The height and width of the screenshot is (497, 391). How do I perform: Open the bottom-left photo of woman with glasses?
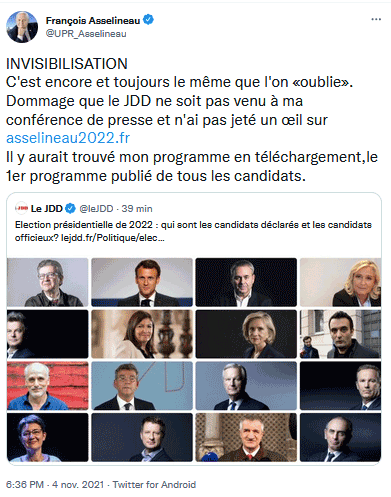pyautogui.click(x=47, y=437)
